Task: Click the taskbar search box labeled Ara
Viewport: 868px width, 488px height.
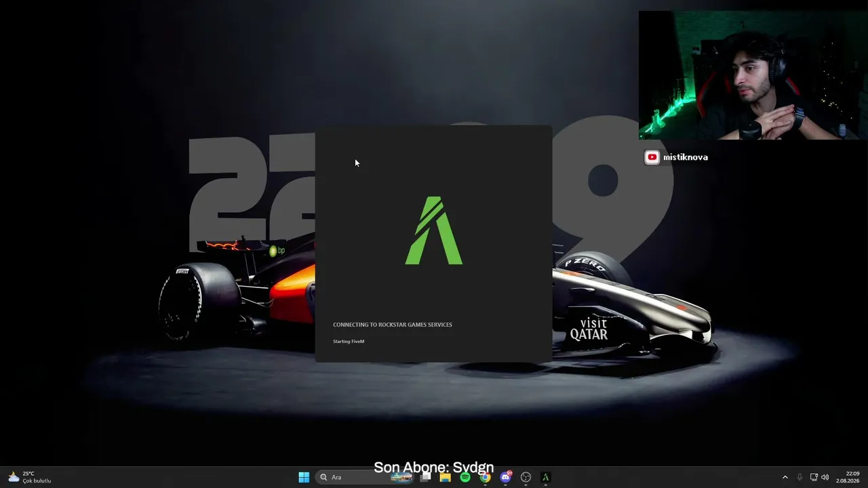Action: 365,477
